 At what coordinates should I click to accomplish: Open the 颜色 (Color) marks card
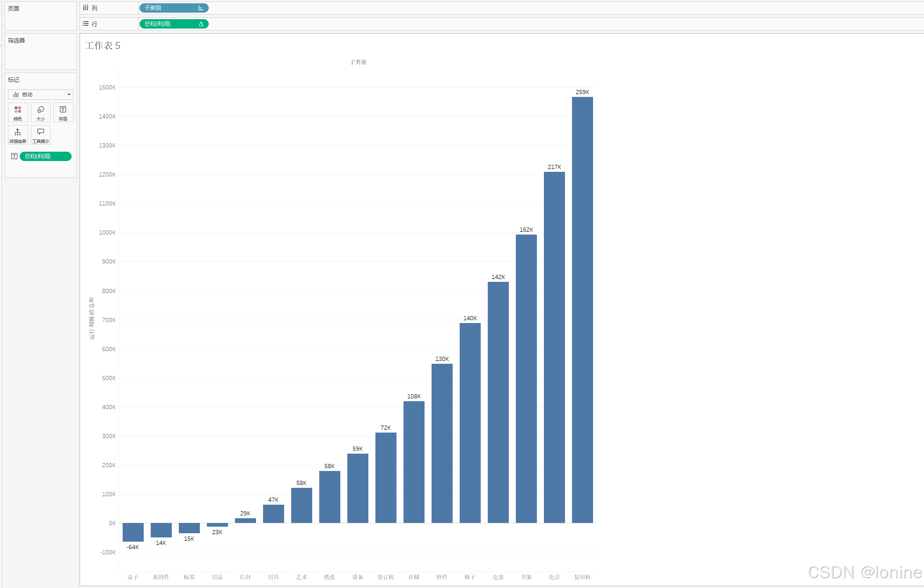[x=18, y=112]
